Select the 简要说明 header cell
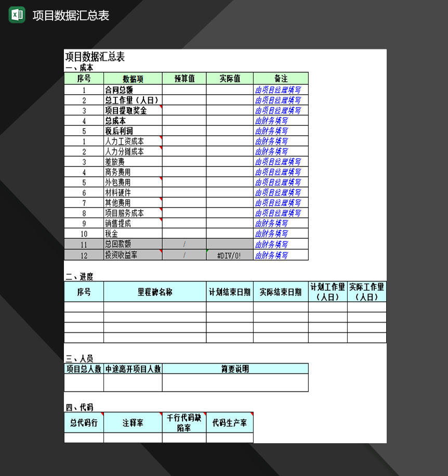Viewport: 448px width, 476px height. (x=235, y=369)
